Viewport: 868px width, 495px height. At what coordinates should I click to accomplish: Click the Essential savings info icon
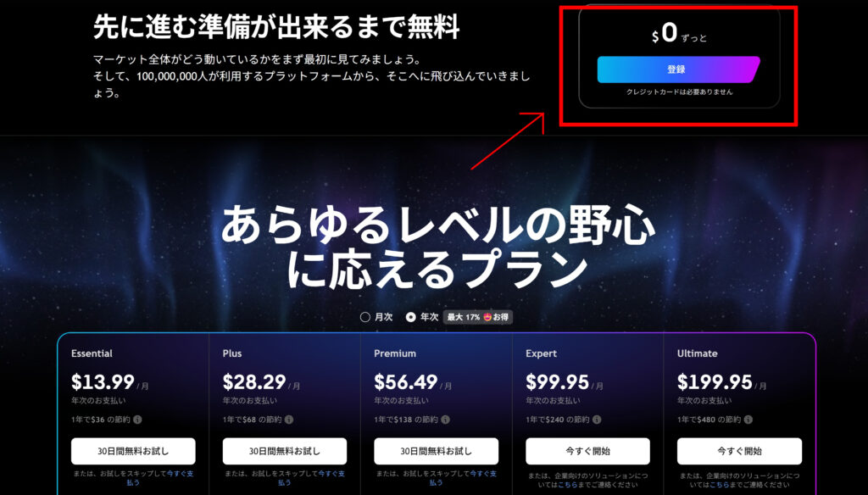(x=138, y=420)
